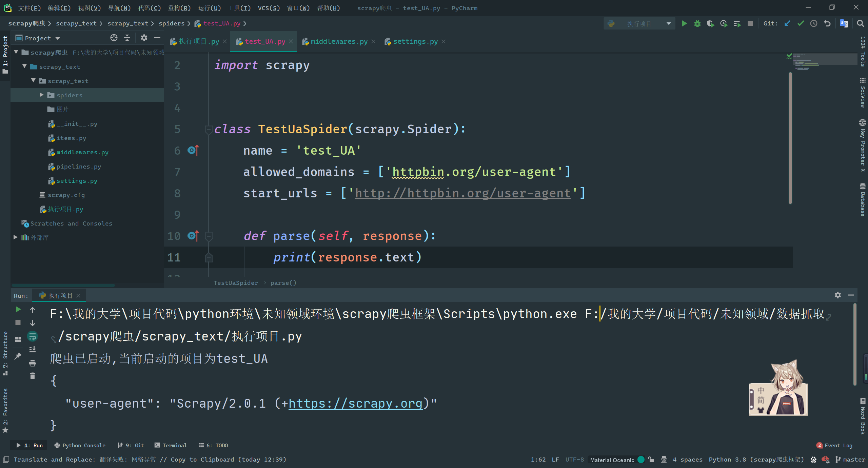Clear console output with trash icon
Screen dimensions: 868x468
pos(33,376)
